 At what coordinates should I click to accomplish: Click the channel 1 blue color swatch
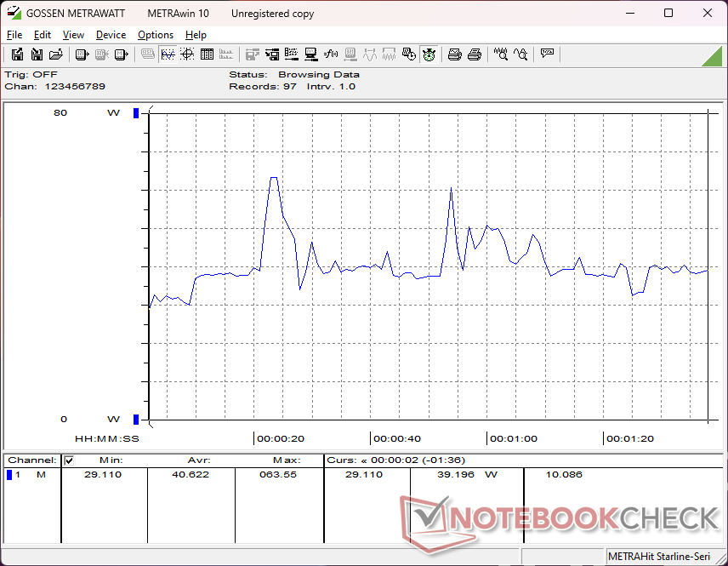coord(9,475)
